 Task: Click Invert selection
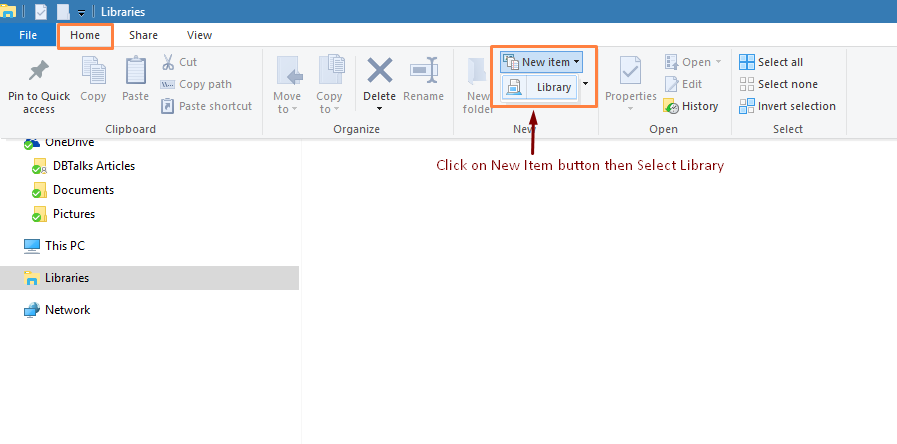pyautogui.click(x=787, y=106)
